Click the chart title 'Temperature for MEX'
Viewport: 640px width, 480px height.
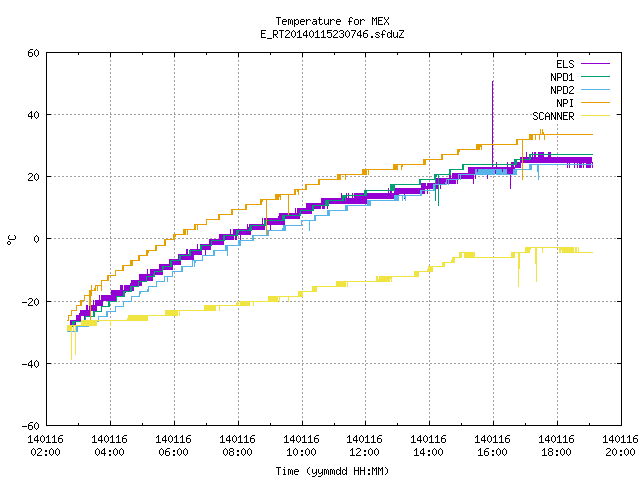(x=332, y=21)
